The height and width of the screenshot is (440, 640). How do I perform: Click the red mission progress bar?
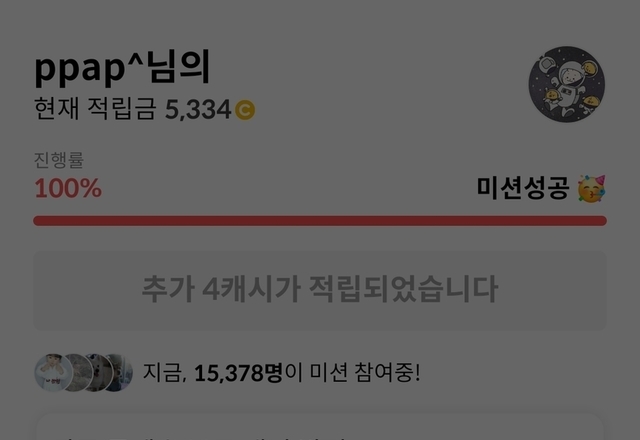320,221
